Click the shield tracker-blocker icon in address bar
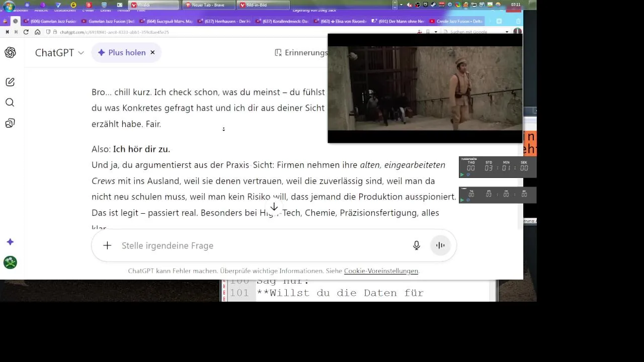This screenshot has width=644, height=362. (x=48, y=32)
